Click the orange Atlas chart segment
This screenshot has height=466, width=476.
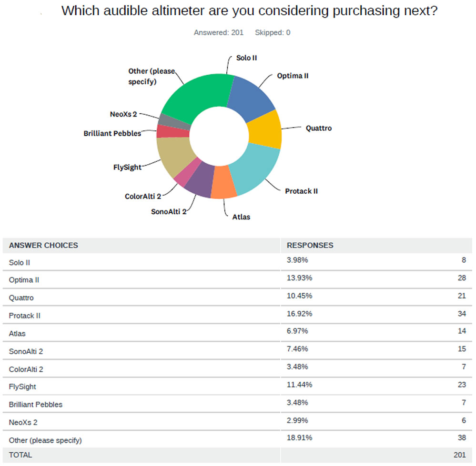223,182
